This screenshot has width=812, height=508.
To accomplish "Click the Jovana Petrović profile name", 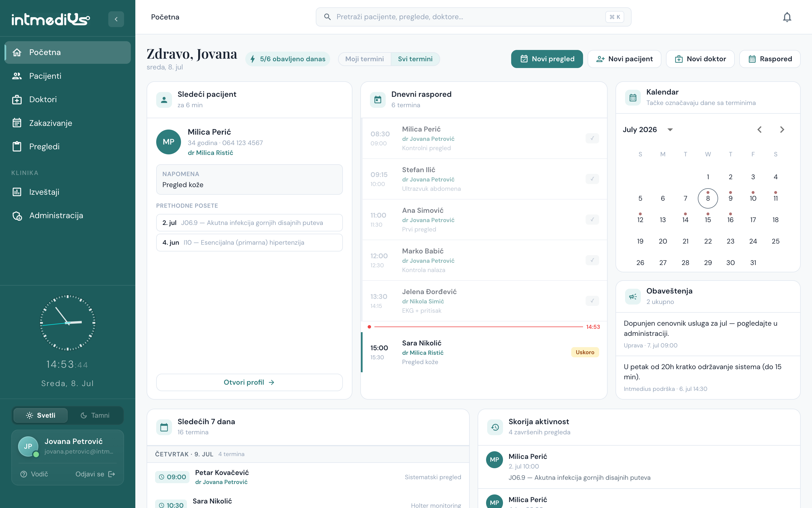I will [74, 441].
